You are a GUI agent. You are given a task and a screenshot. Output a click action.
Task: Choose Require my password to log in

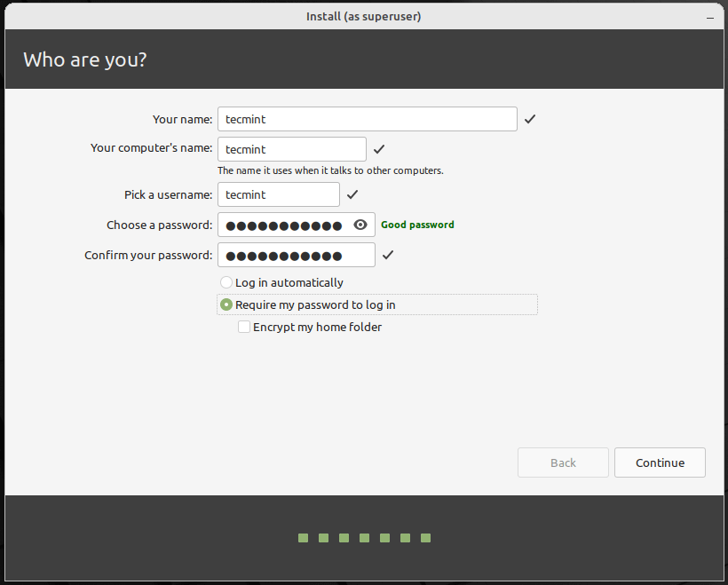(227, 304)
